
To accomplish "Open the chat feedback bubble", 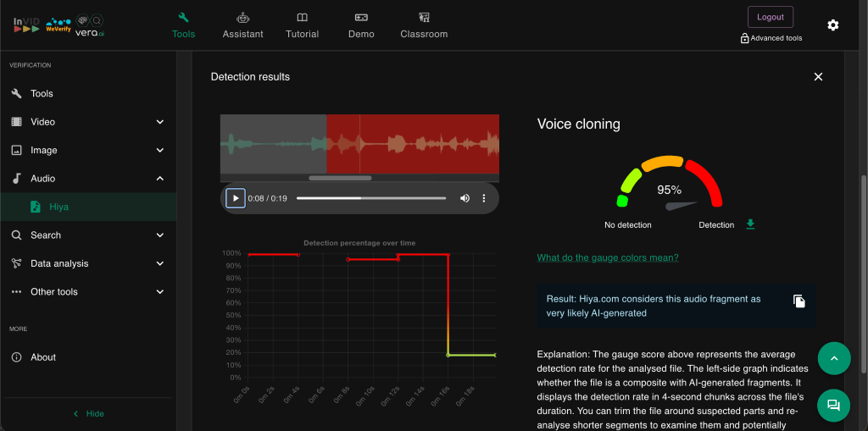I will [833, 406].
